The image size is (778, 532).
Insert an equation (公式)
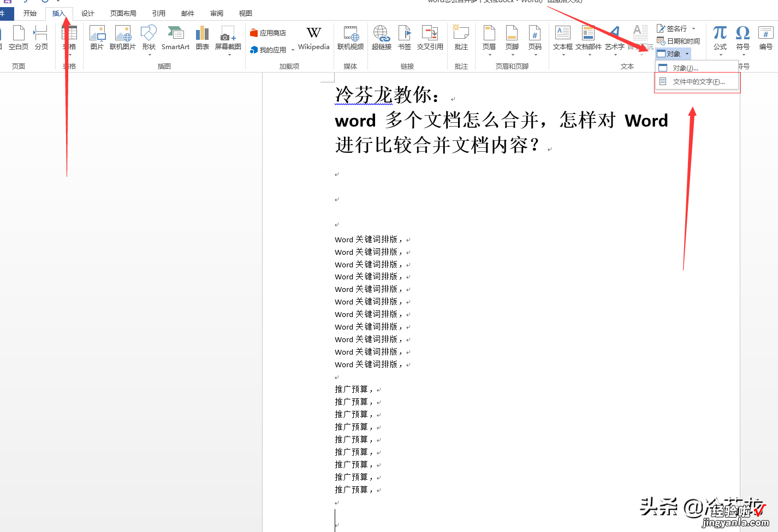pyautogui.click(x=720, y=39)
